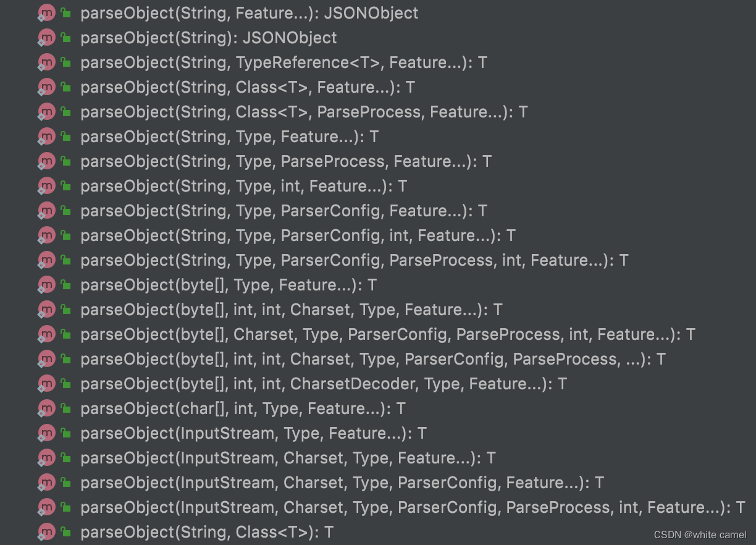
Task: Click the public visibility icon on the first parseObject entry
Action: pyautogui.click(x=64, y=12)
